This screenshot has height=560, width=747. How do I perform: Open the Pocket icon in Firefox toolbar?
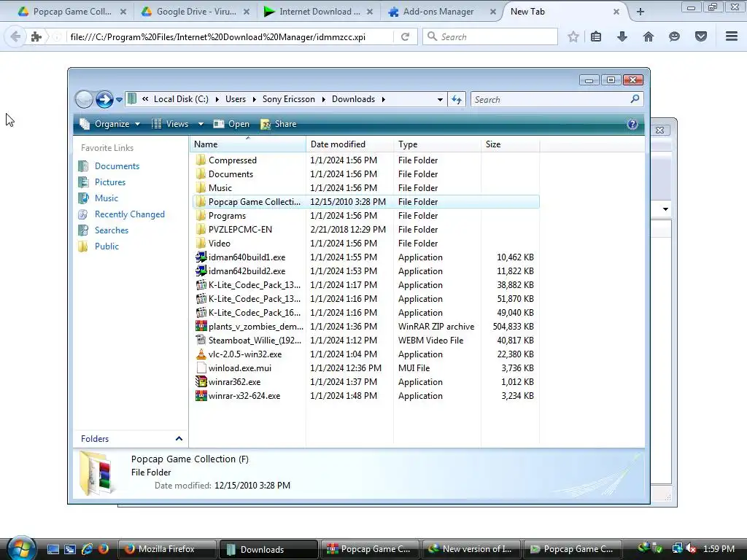point(701,36)
